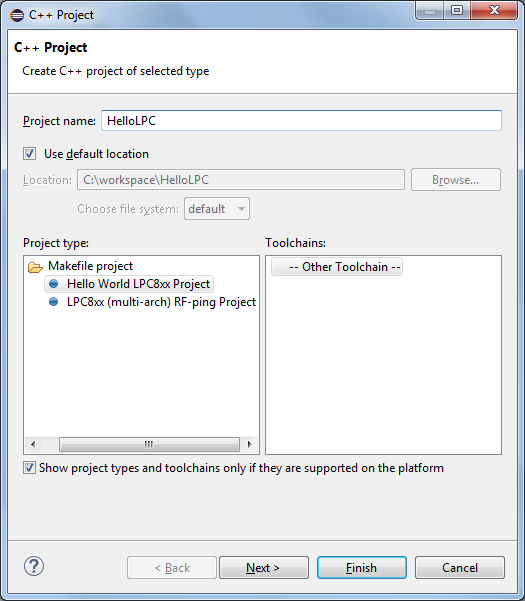The height and width of the screenshot is (601, 525).
Task: Choose -- Other Toolchain -- in Toolchains list
Action: coord(337,267)
